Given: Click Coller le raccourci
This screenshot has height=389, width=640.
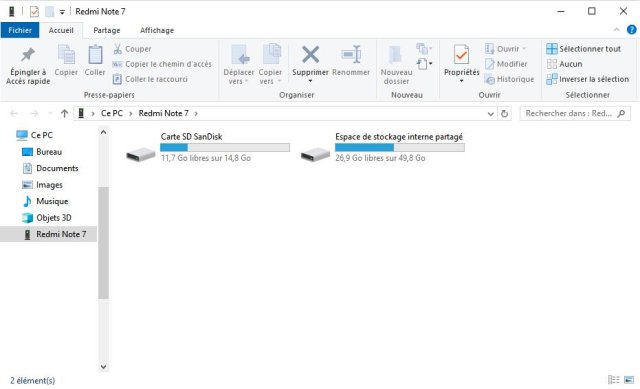Looking at the screenshot, I should click(150, 79).
